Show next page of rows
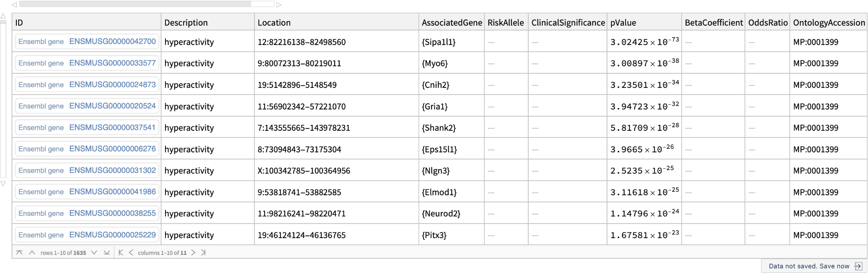Screen dimensions: 868x273 (94, 253)
